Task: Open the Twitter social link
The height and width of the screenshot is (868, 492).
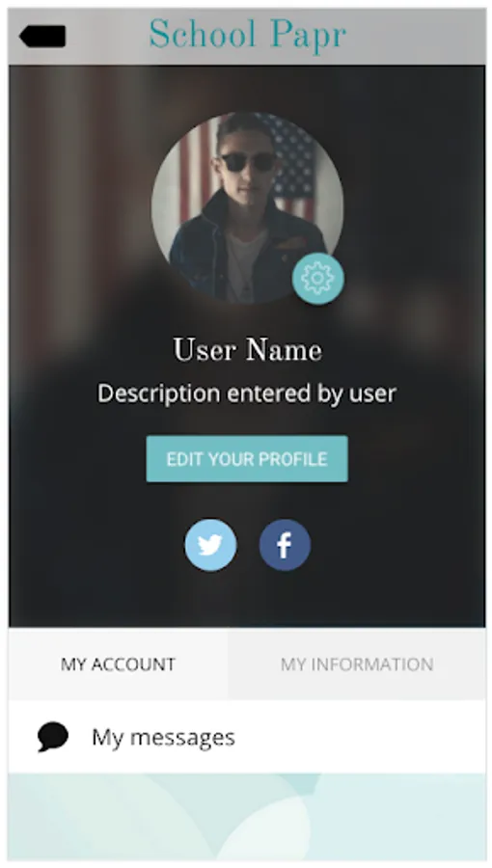Action: click(210, 545)
